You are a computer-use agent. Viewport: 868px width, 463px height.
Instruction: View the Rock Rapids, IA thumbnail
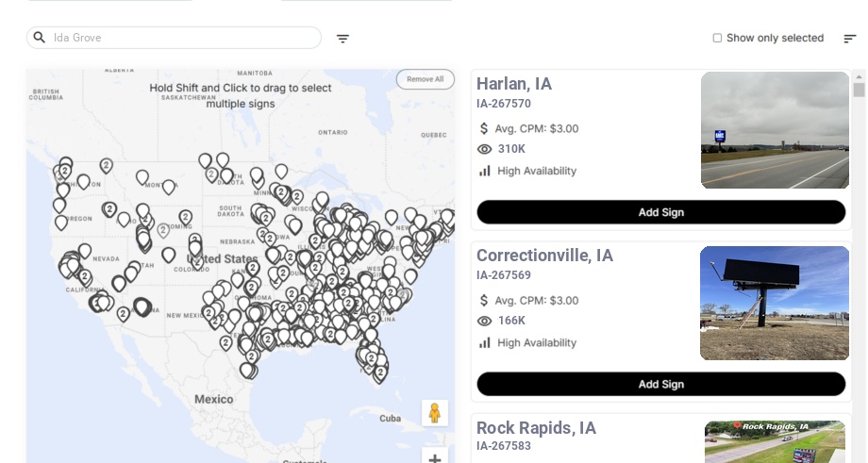point(775,441)
